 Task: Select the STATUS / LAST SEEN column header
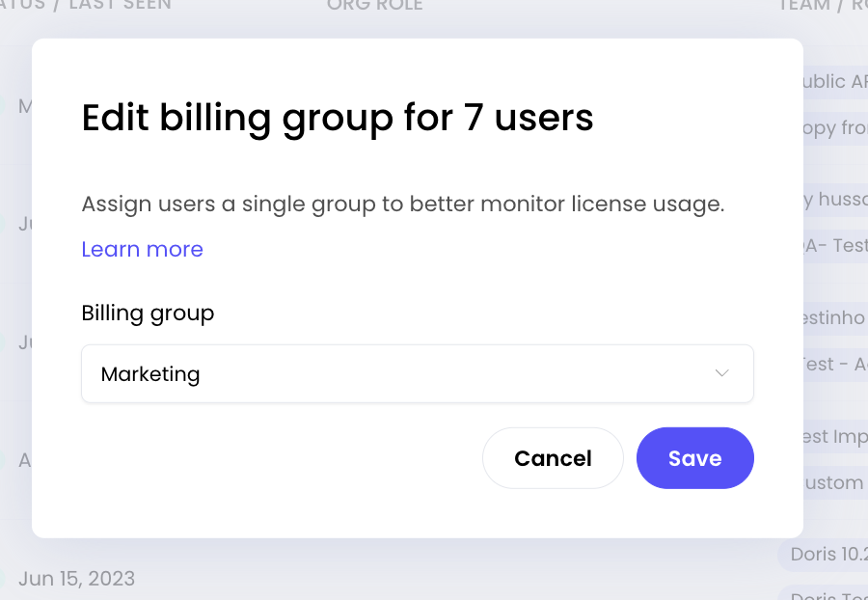click(87, 6)
